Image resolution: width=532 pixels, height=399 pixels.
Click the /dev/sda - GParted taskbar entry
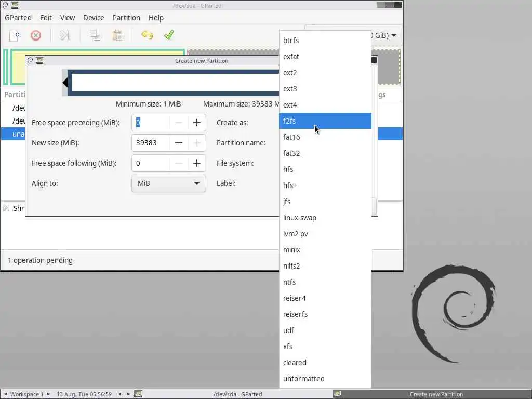tap(237, 394)
